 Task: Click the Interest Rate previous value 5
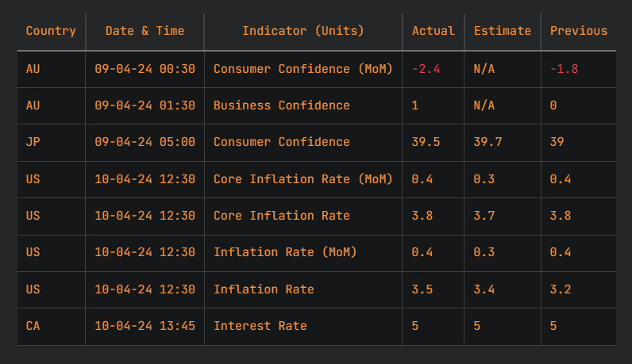[553, 326]
